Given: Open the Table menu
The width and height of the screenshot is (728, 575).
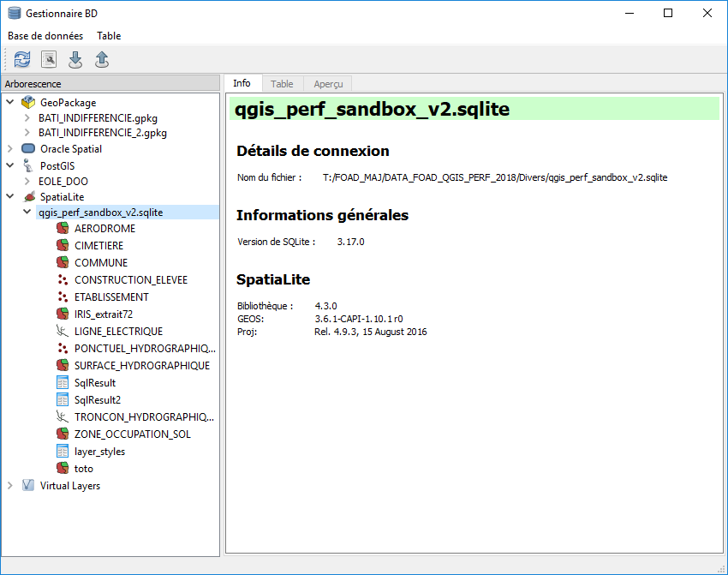Looking at the screenshot, I should tap(108, 36).
